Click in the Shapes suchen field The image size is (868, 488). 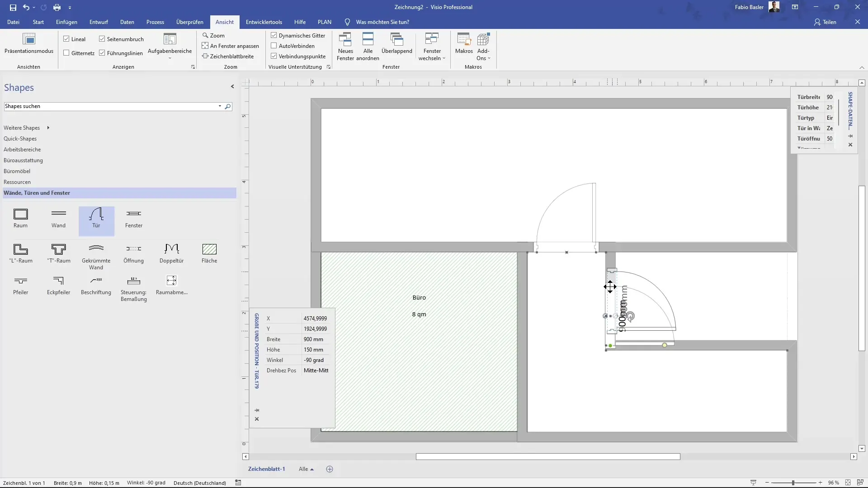coord(111,106)
